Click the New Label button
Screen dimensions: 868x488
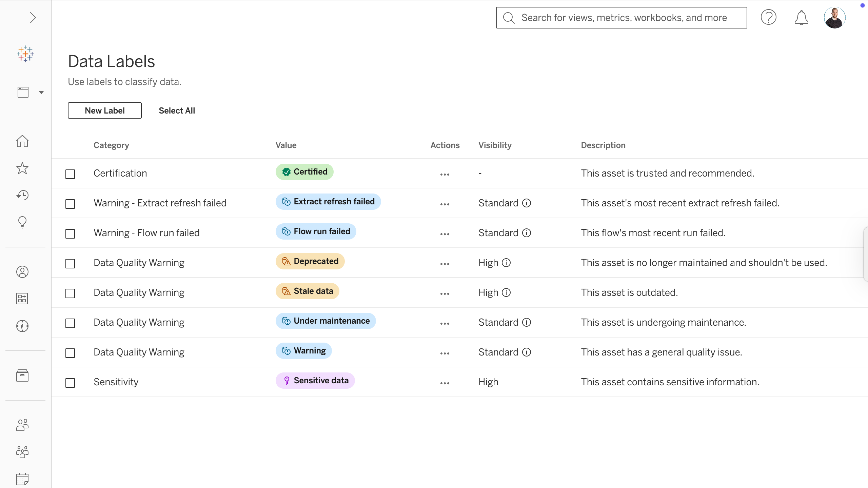point(105,110)
